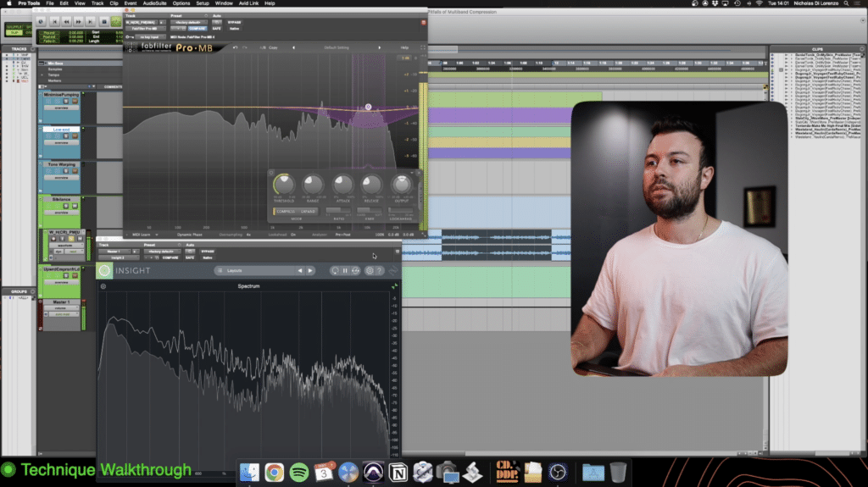Viewport: 868px width, 487px height.
Task: Toggle Pro-MB full screen icon
Action: click(423, 47)
